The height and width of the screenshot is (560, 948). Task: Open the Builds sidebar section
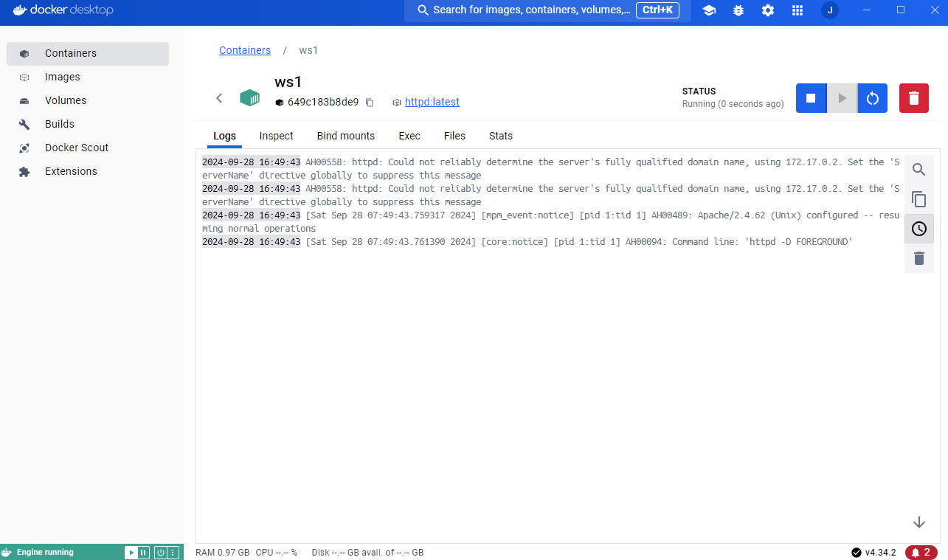(x=88, y=124)
